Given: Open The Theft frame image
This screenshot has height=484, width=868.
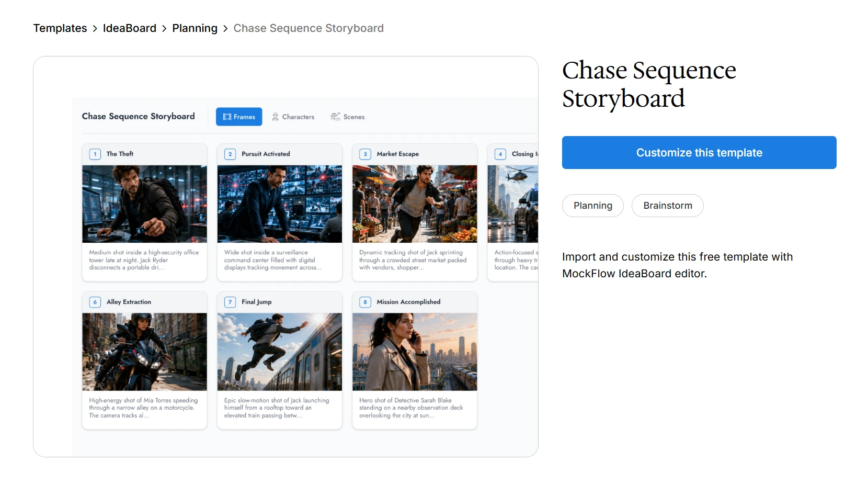Looking at the screenshot, I should click(x=144, y=204).
